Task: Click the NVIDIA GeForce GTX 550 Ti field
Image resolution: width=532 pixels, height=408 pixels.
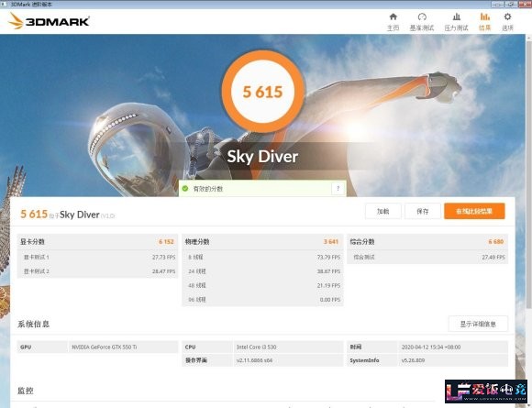Action: pos(123,347)
